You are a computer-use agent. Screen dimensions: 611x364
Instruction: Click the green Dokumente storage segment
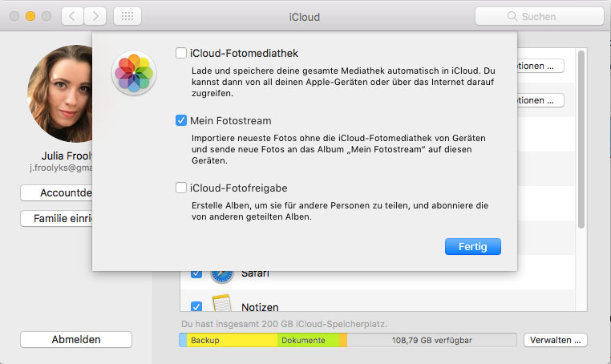[x=308, y=340]
